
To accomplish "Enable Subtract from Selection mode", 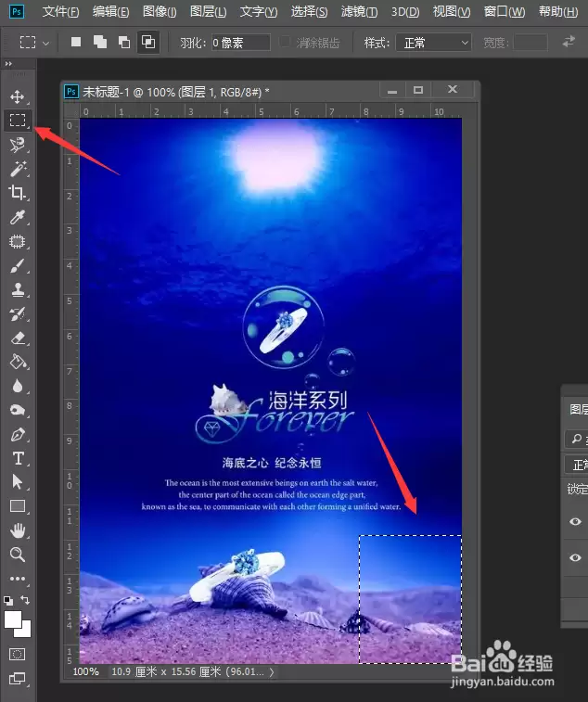I will point(124,42).
